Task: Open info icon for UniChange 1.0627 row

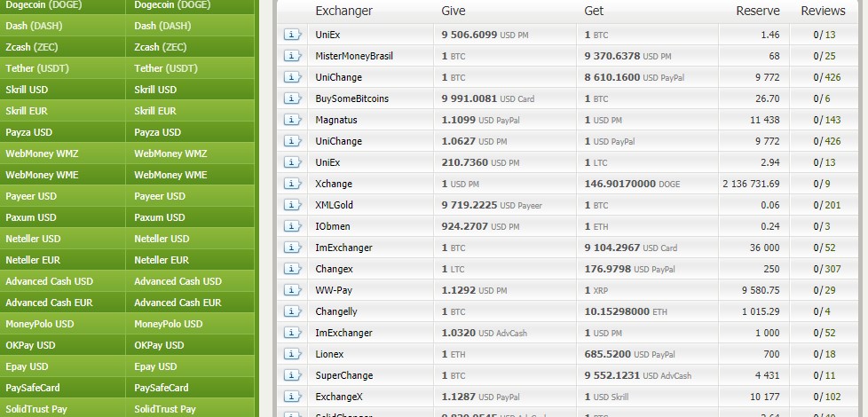Action: [292, 141]
